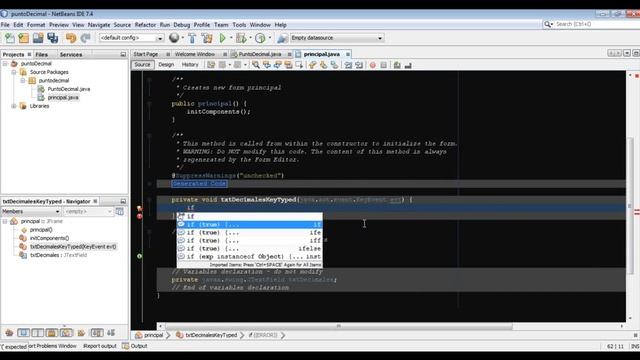Open the Navigate menu

99,25
